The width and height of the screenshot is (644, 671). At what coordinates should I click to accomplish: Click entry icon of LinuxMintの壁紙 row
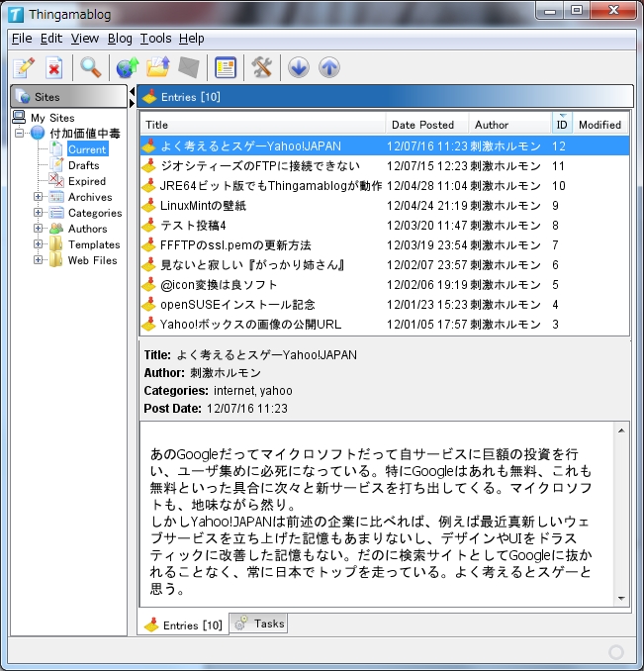point(148,206)
